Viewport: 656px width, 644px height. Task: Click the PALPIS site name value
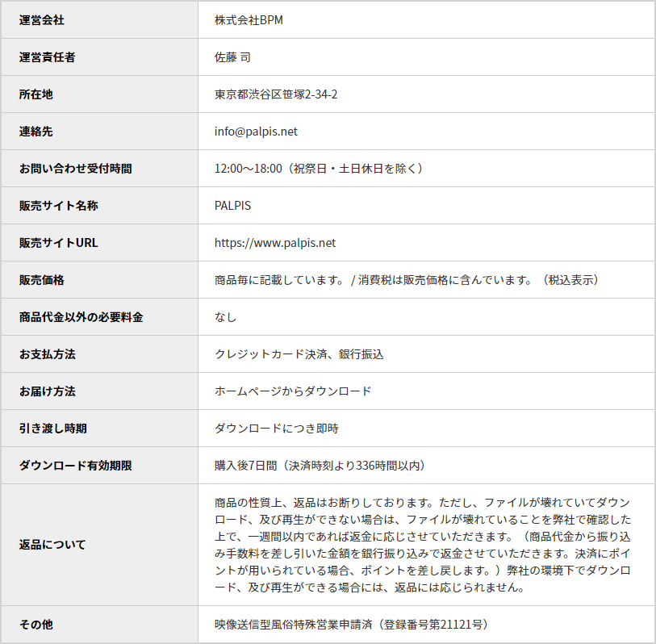point(232,206)
